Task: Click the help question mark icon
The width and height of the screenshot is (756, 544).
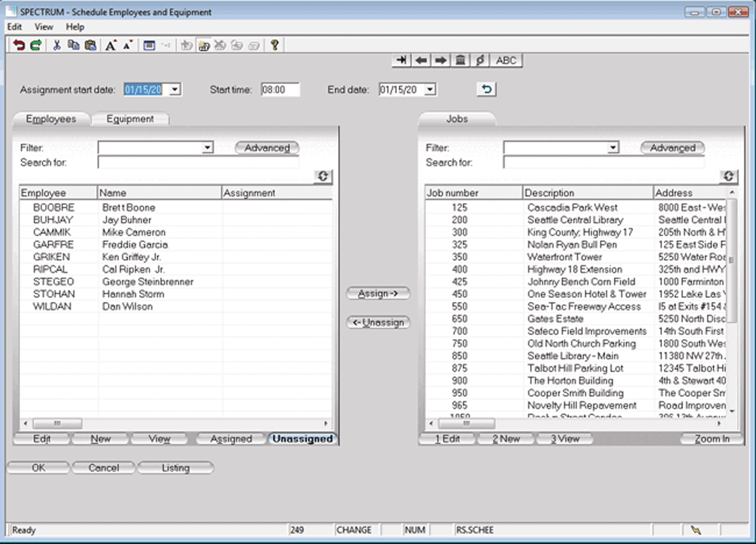Action: tap(274, 45)
